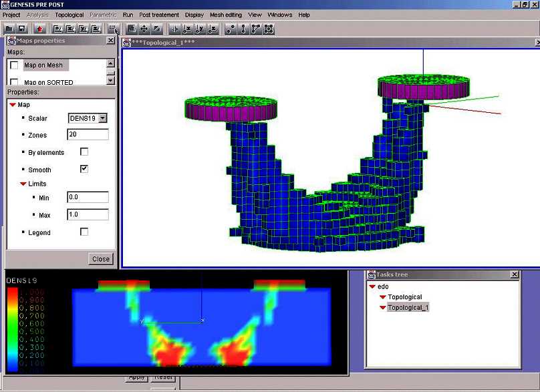This screenshot has height=392, width=540.
Task: Select the pan/move view tool icon
Action: tap(144, 29)
